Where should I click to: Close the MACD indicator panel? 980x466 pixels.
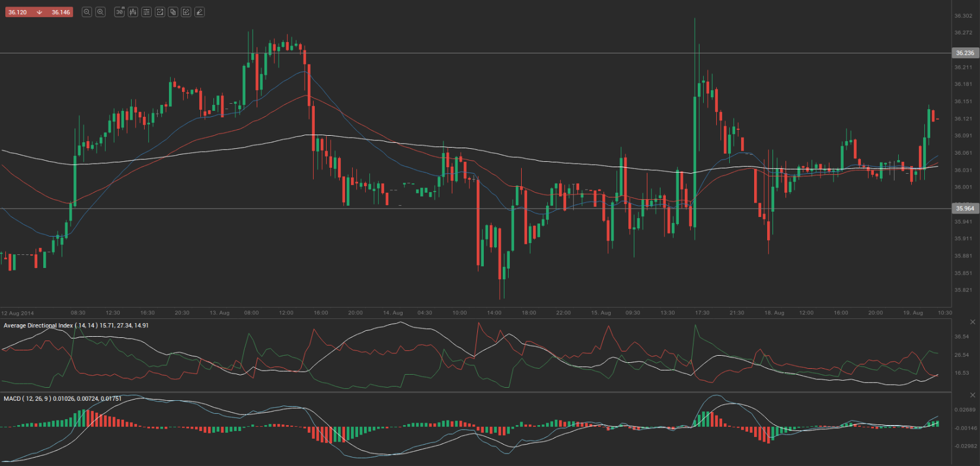pos(972,395)
